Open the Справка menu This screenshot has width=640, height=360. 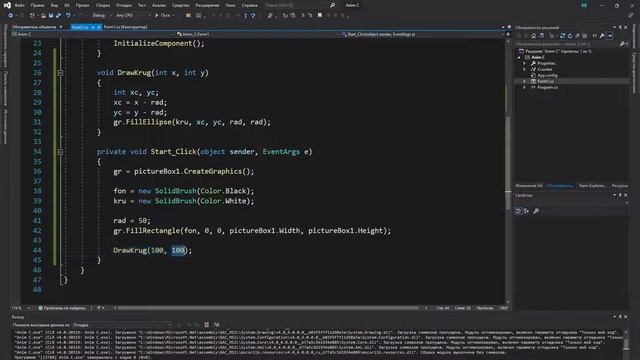[249, 5]
